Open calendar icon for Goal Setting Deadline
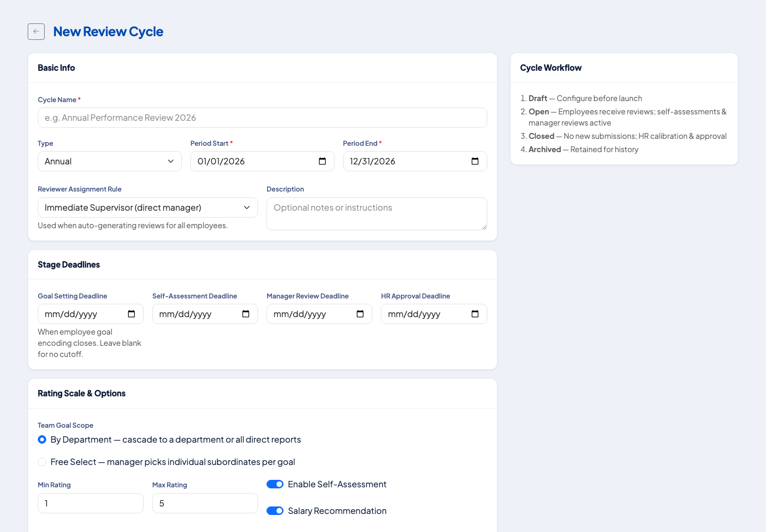 [x=131, y=314]
